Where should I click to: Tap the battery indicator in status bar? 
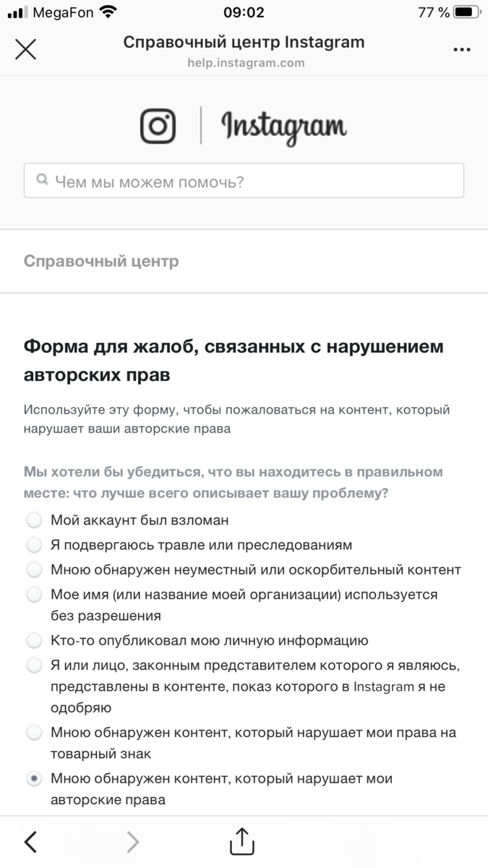point(463,12)
